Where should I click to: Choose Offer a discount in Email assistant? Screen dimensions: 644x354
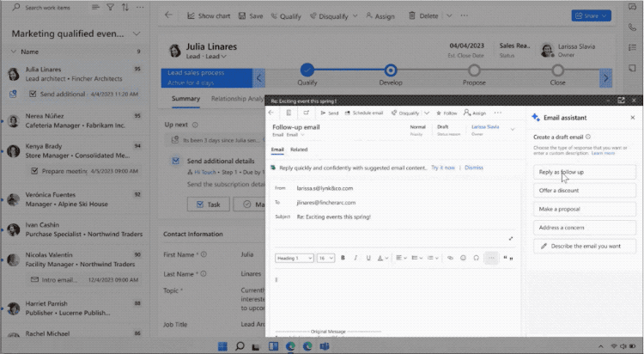[585, 191]
